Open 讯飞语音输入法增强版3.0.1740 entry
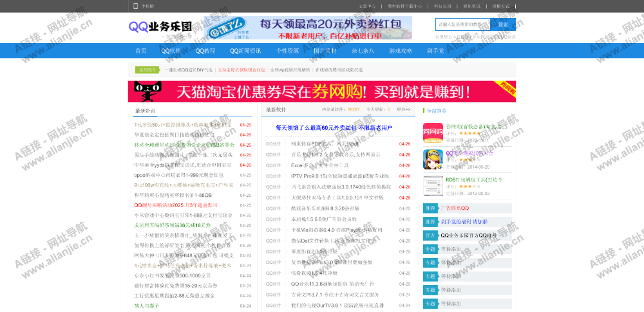The width and height of the screenshot is (644, 312). tap(341, 187)
